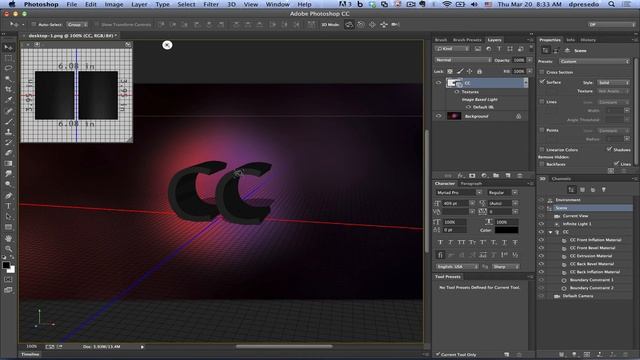Click the horizontal canvas scrollbar
The image size is (640, 360).
pyautogui.click(x=284, y=347)
